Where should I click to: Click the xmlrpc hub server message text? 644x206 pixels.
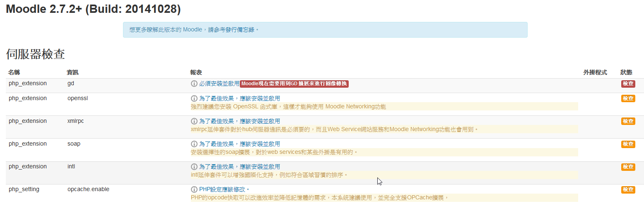(334, 129)
